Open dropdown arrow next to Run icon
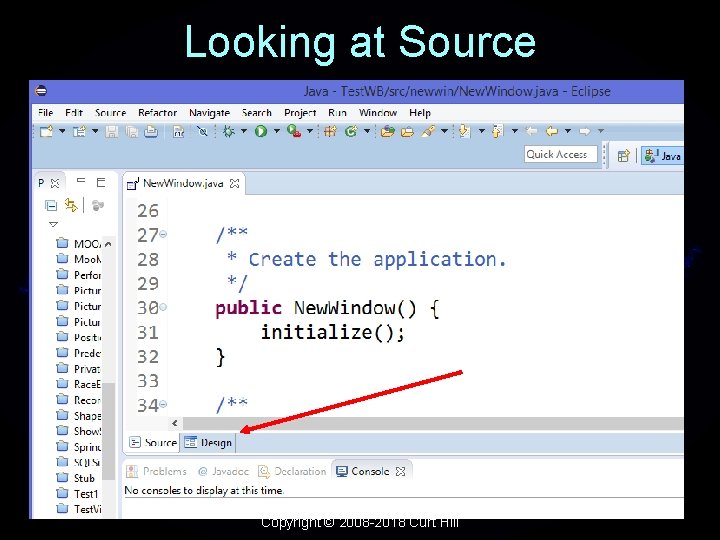 pos(277,131)
